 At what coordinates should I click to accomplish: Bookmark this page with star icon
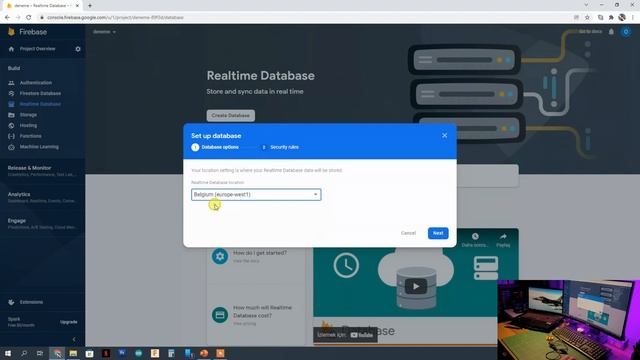point(587,18)
